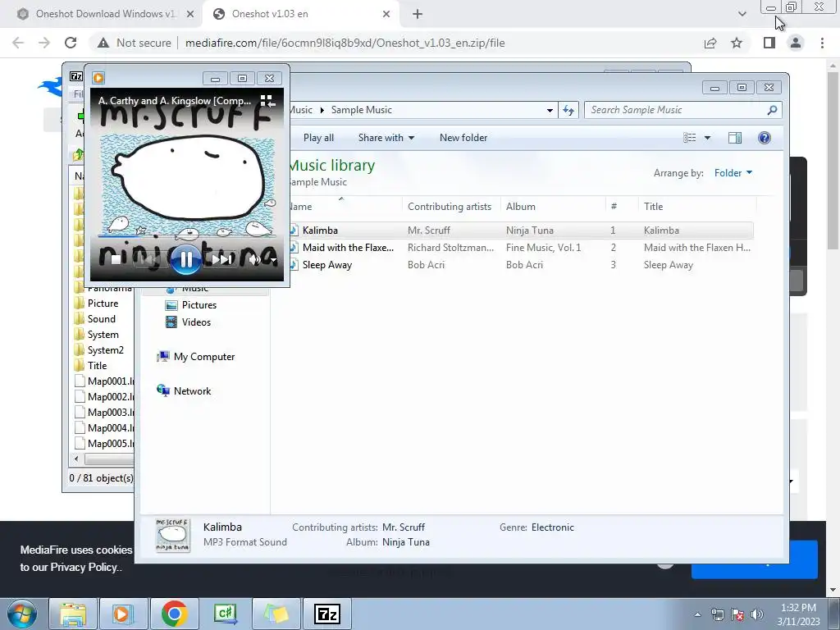Open the Windows Start menu

point(22,614)
